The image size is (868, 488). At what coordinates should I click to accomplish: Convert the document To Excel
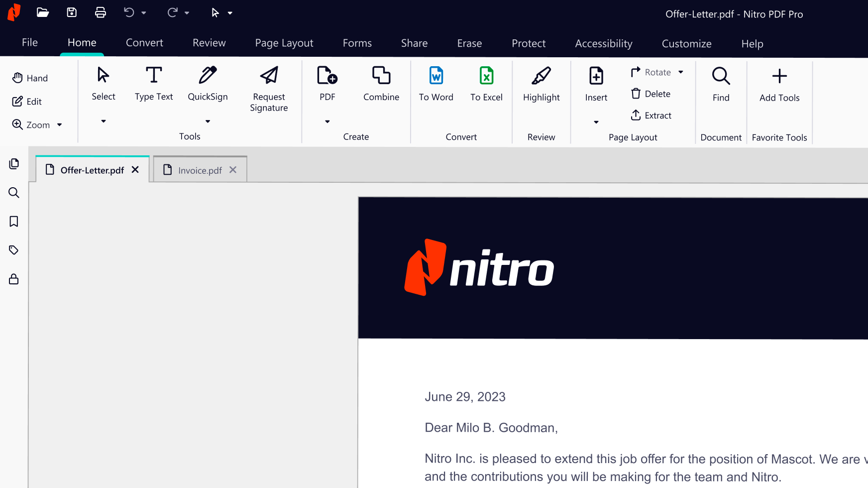tap(486, 84)
